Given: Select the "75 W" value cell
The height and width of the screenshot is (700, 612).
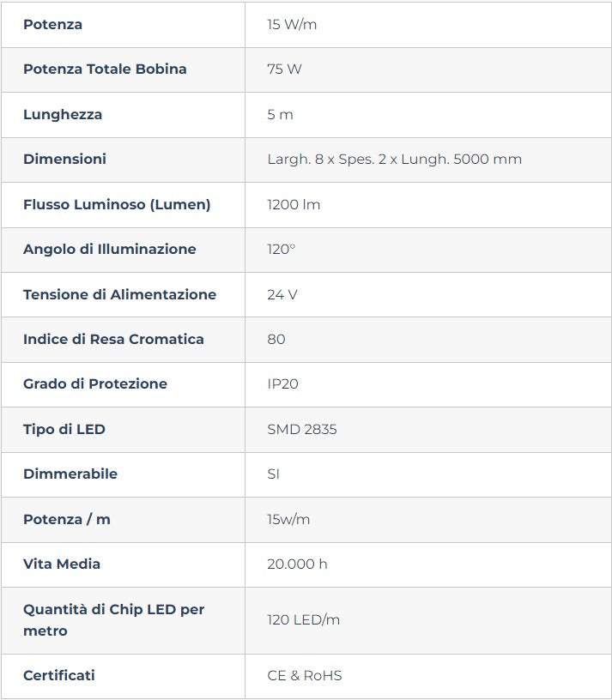Looking at the screenshot, I should click(x=285, y=69).
